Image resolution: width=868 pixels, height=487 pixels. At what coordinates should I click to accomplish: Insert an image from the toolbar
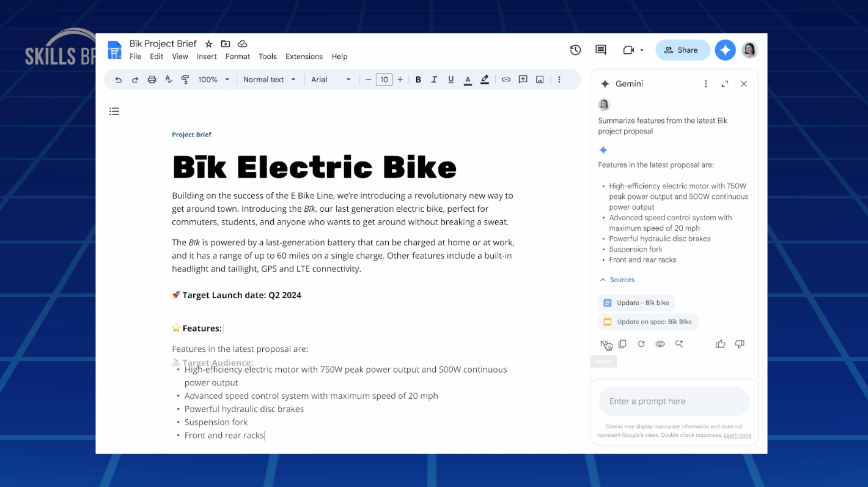click(540, 80)
